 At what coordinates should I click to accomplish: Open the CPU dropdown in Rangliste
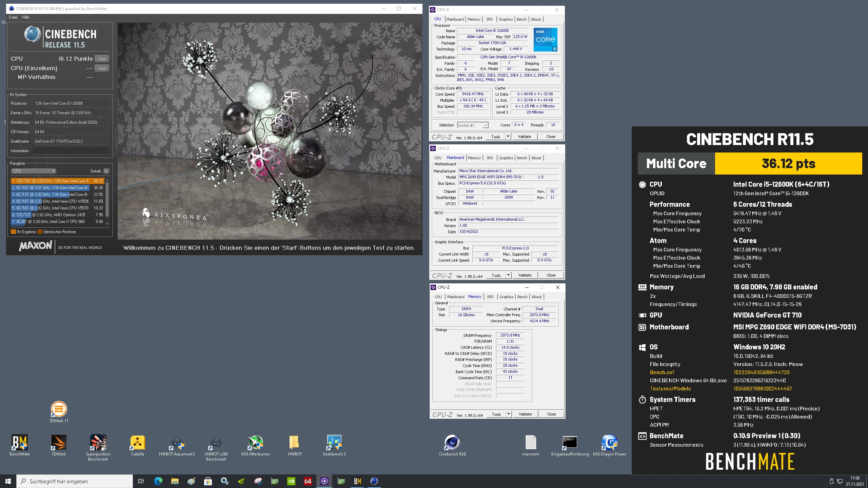(34, 171)
